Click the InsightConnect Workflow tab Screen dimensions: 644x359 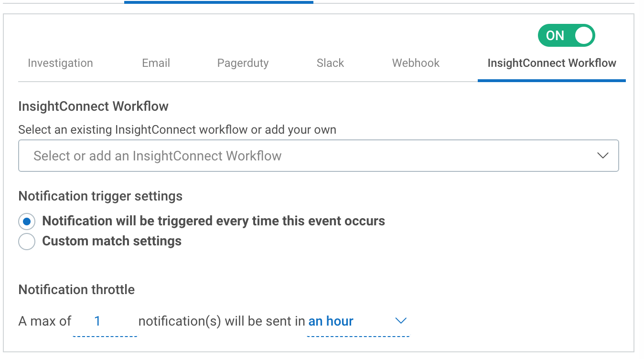coord(551,63)
